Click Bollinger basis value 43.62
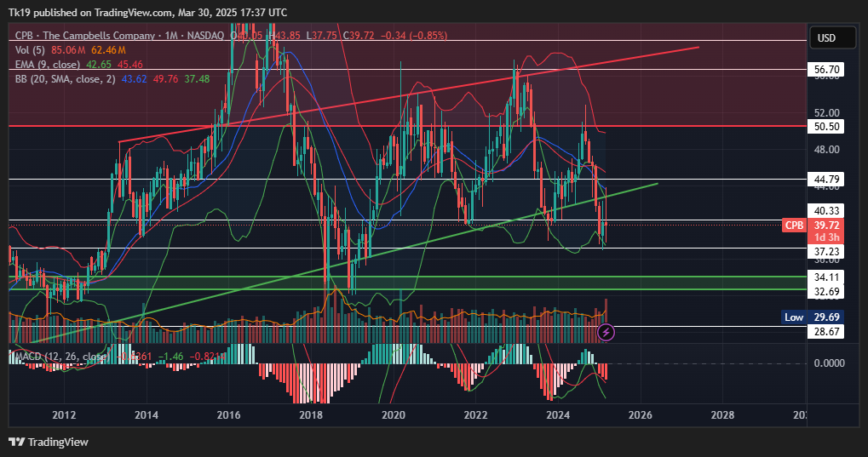Viewport: 868px width, 457px height. (134, 79)
